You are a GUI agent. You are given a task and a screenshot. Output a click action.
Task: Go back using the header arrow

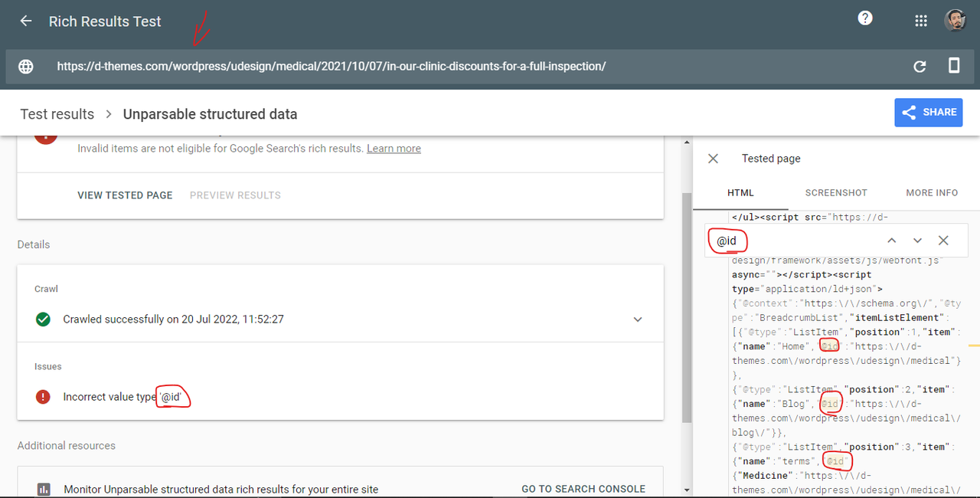click(x=26, y=21)
